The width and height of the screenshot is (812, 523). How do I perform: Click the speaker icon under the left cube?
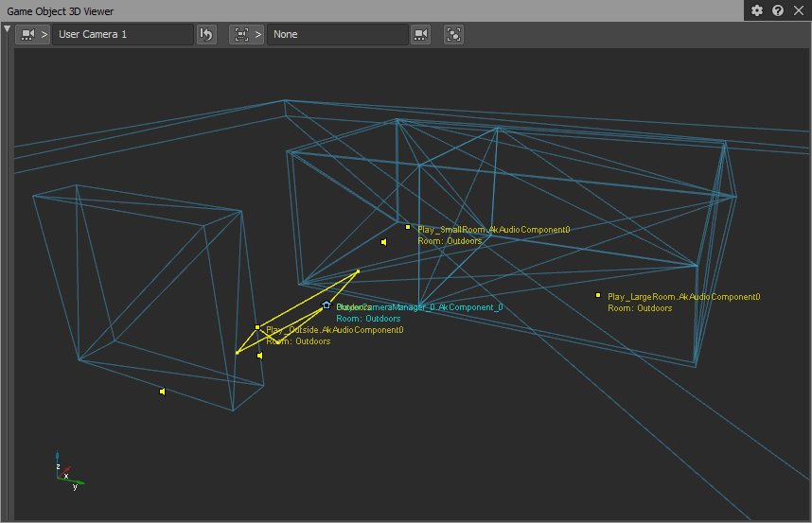point(162,392)
